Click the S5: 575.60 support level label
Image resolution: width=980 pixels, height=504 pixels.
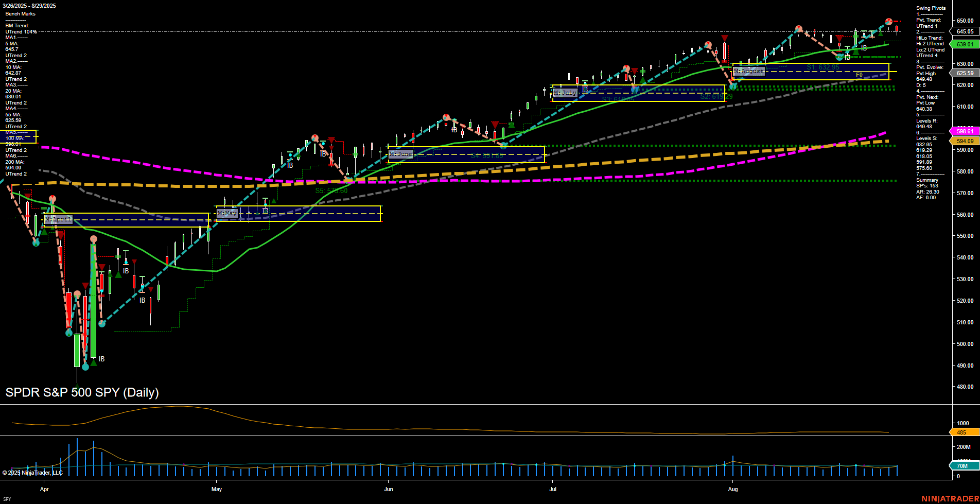pyautogui.click(x=331, y=190)
